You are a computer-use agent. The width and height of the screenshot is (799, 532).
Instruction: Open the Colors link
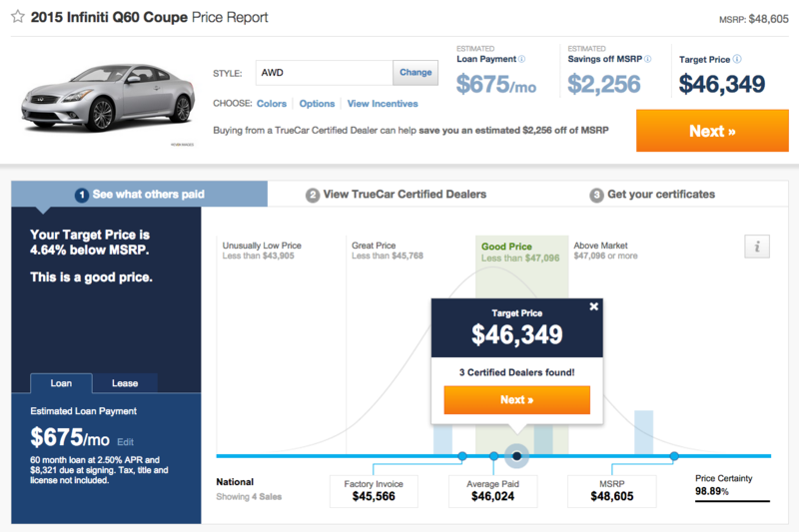click(272, 104)
